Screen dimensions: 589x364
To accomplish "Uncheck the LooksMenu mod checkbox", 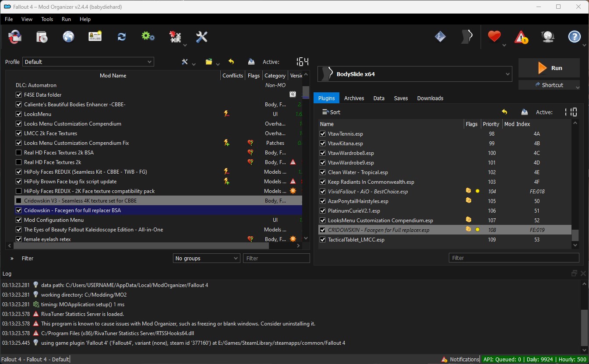I will [x=19, y=114].
